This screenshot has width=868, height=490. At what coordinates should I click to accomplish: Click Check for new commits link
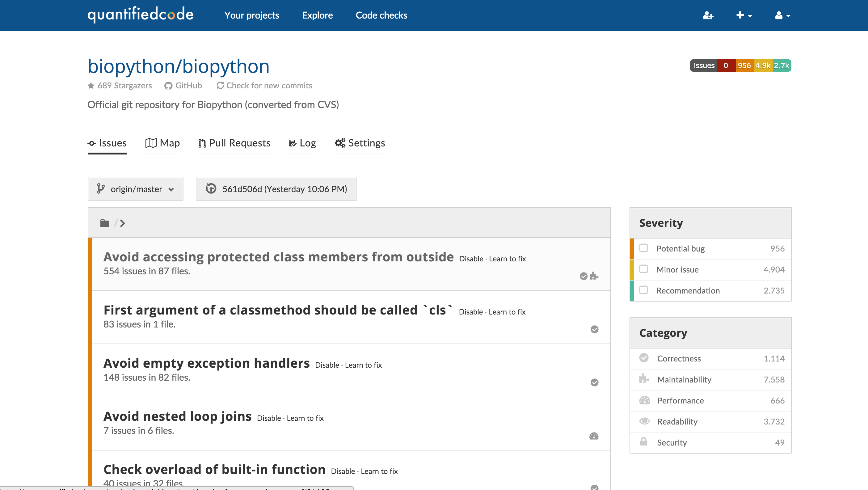pos(264,86)
